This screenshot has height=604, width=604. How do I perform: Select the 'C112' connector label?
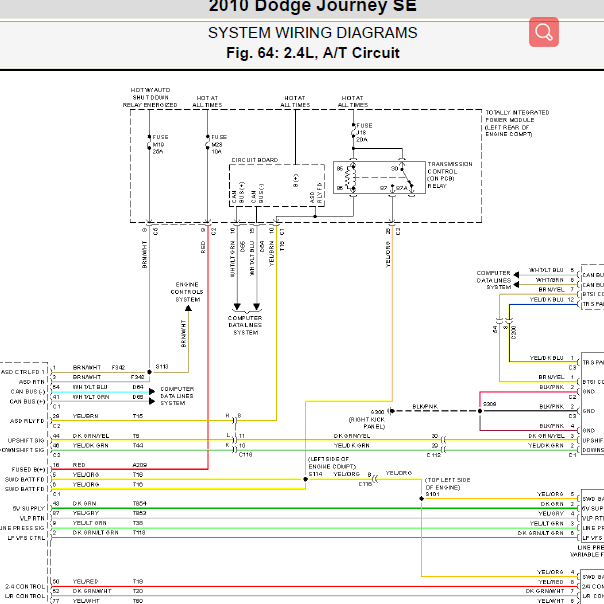pyautogui.click(x=433, y=455)
